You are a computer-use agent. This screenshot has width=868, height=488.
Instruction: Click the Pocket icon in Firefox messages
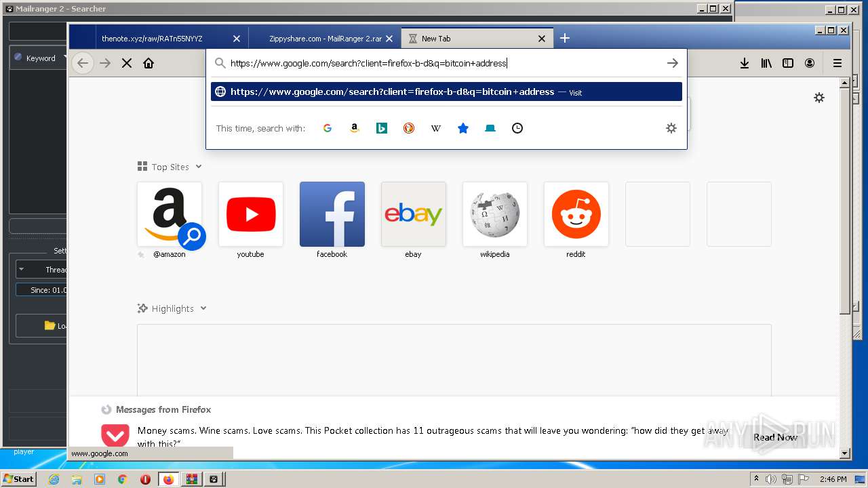115,435
